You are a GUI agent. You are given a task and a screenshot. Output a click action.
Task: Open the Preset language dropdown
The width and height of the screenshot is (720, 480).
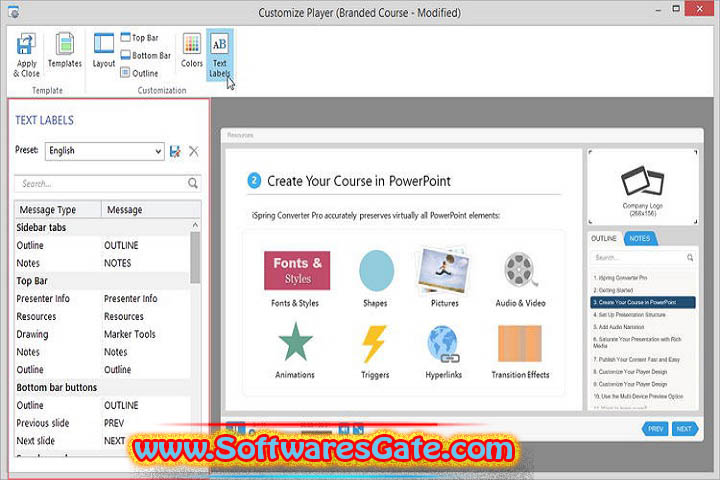pos(105,151)
